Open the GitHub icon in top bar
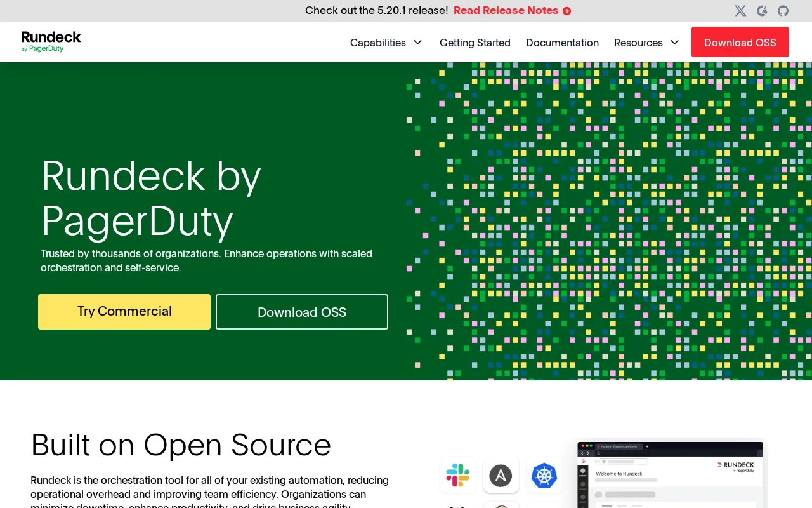 coord(783,11)
